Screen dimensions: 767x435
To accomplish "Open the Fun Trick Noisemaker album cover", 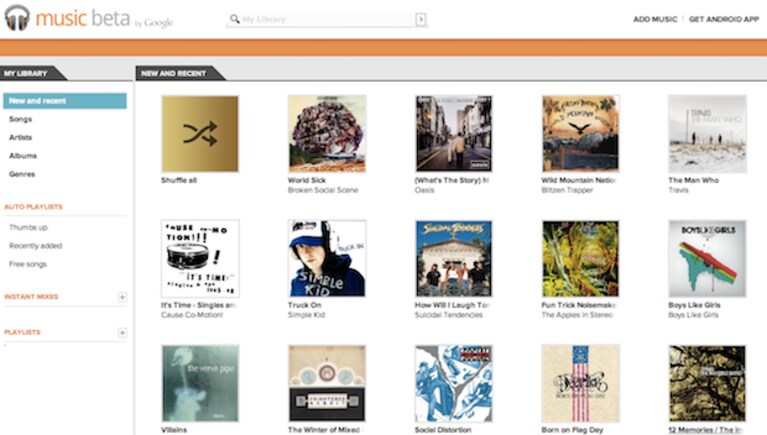I will click(x=581, y=258).
